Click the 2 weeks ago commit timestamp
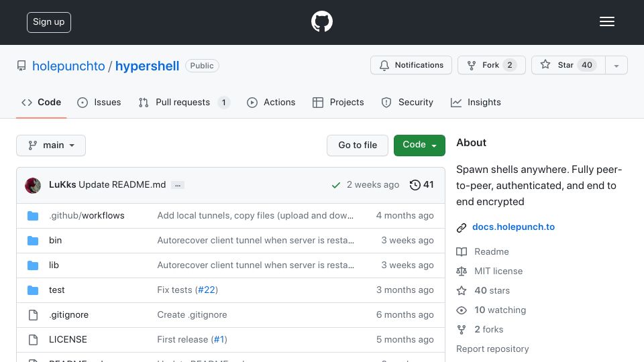 373,185
